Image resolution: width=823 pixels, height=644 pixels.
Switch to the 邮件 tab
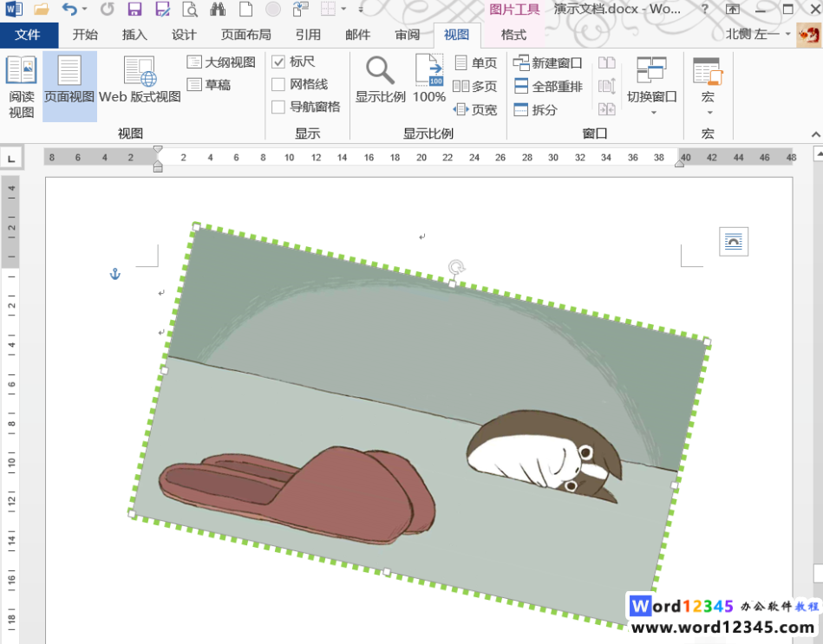point(357,35)
